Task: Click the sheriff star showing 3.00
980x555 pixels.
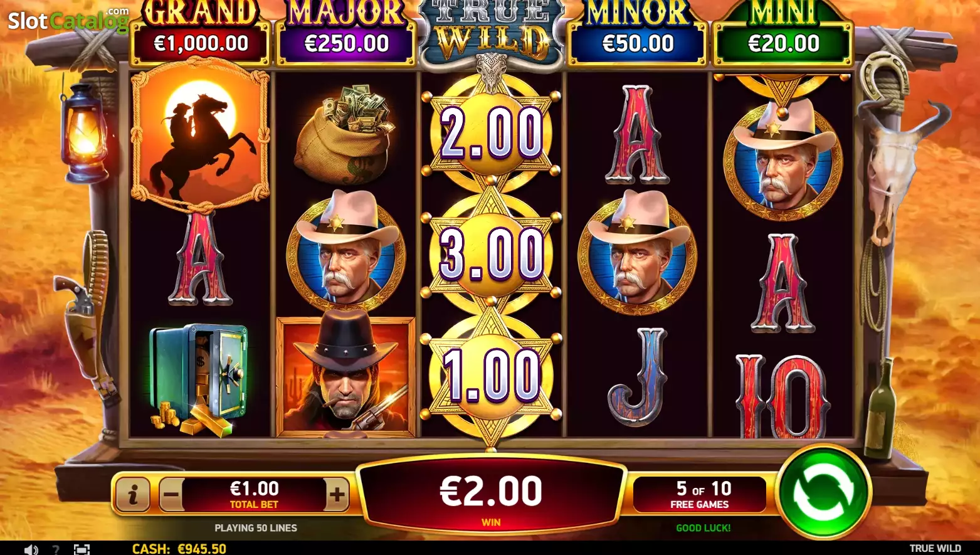Action: (491, 254)
